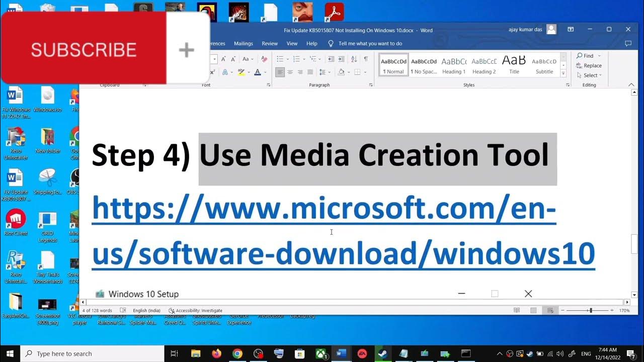Viewport: 644px width, 362px height.
Task: Open Revo Uninstaller desktop shortcut
Action: point(16,143)
